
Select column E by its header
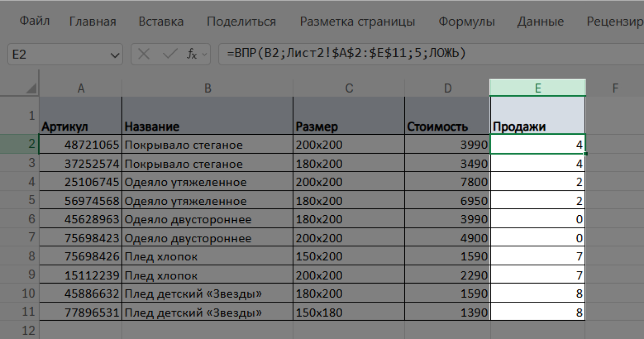click(537, 87)
